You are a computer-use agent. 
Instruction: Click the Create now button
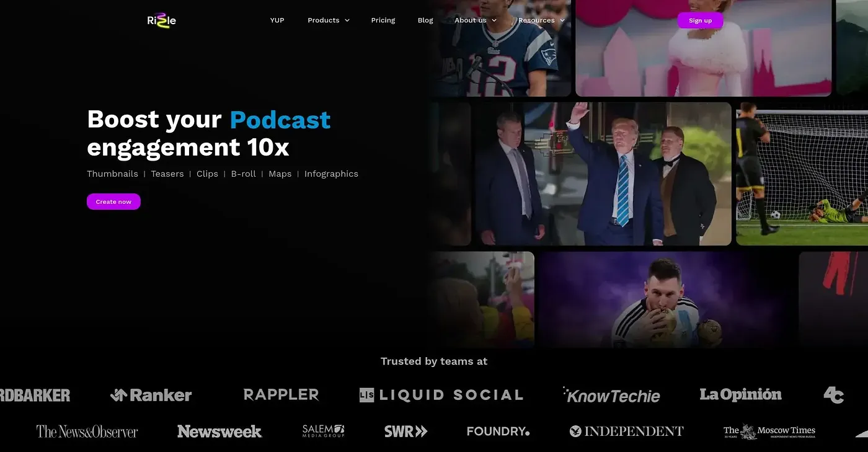113,202
